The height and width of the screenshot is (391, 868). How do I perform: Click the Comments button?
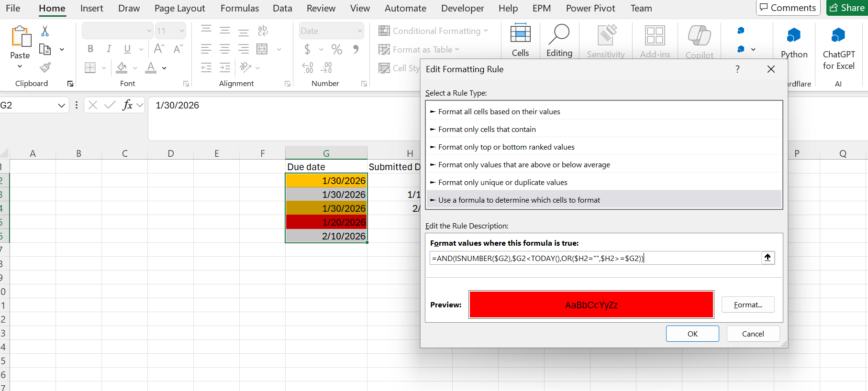coord(788,8)
